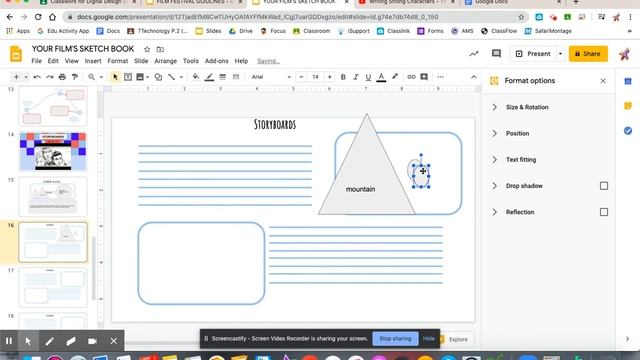Hide the menus with collapse arrow
The width and height of the screenshot is (640, 360).
click(473, 77)
